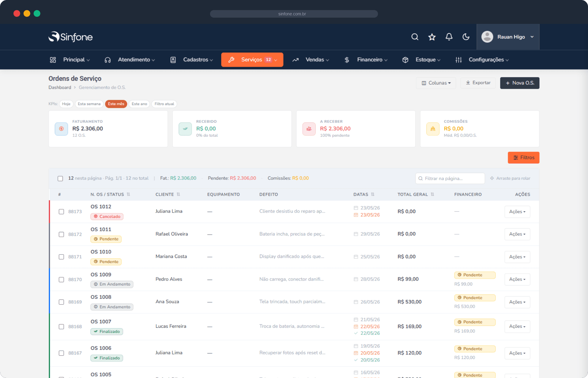Click the A Receber KPI icon
Viewport: 588px width, 378px height.
[x=309, y=129]
